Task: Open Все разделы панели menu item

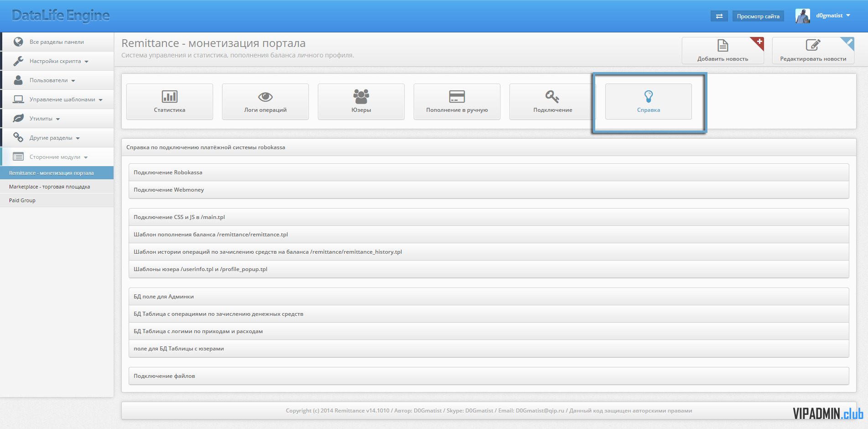Action: tap(57, 42)
